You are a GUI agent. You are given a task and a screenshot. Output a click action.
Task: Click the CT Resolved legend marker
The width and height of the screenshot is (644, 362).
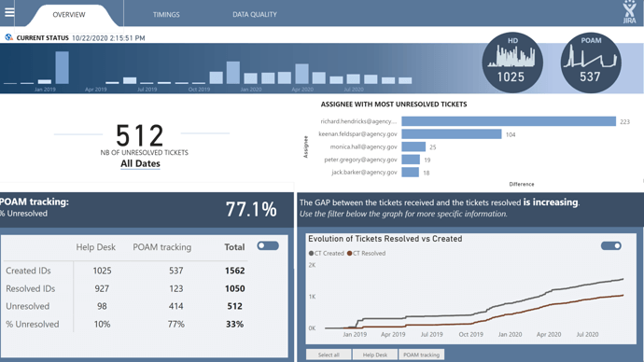[x=349, y=253]
